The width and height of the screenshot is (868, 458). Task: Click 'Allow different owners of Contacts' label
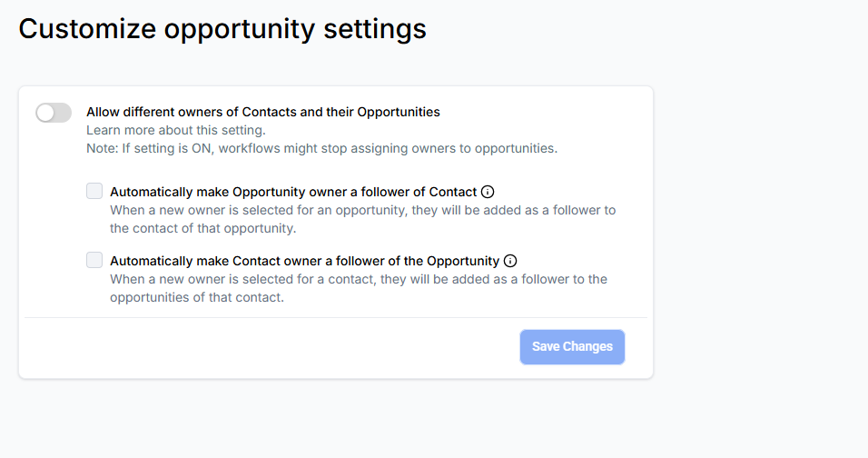tap(262, 112)
